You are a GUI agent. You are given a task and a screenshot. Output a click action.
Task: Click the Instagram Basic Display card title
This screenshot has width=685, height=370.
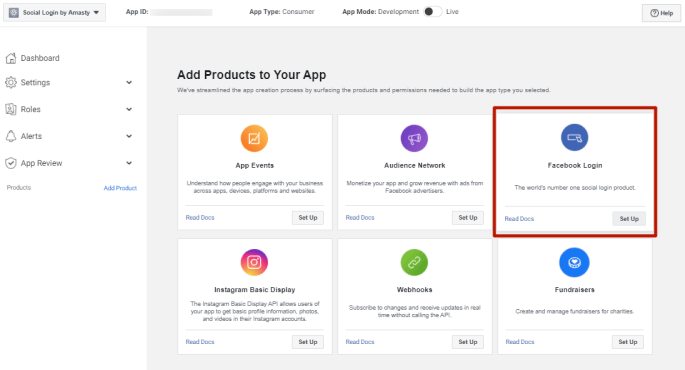(255, 290)
